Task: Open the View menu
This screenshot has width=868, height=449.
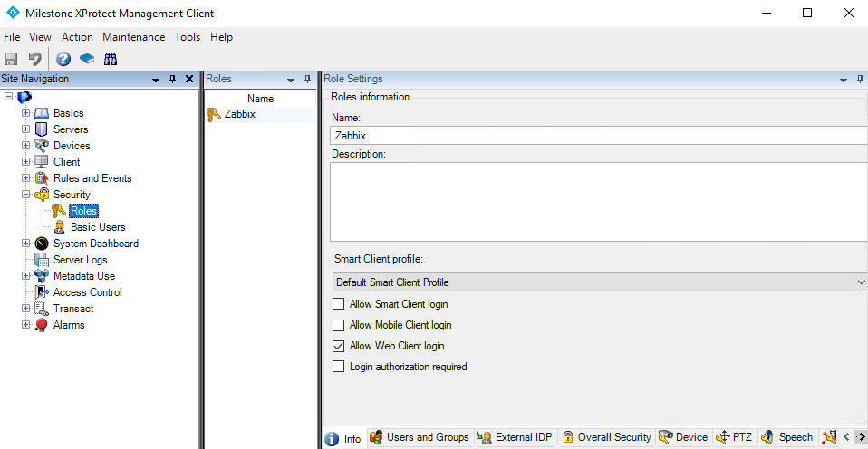Action: pyautogui.click(x=40, y=37)
